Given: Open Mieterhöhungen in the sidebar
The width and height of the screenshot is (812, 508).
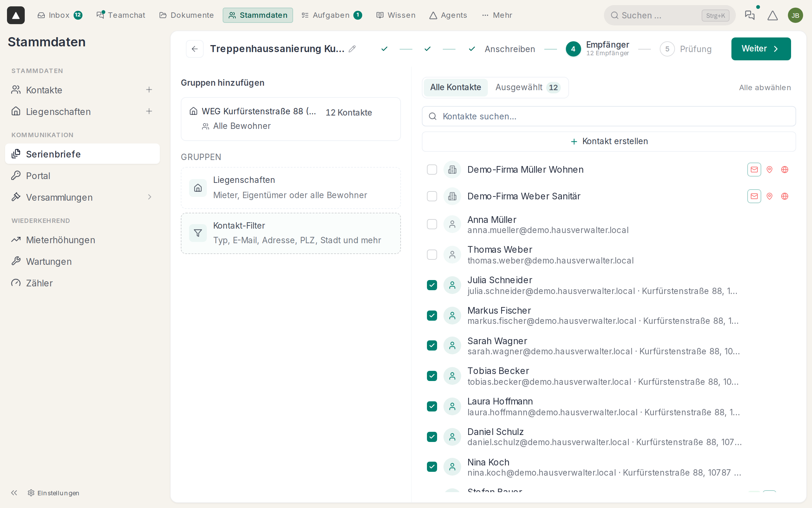Looking at the screenshot, I should point(82,240).
